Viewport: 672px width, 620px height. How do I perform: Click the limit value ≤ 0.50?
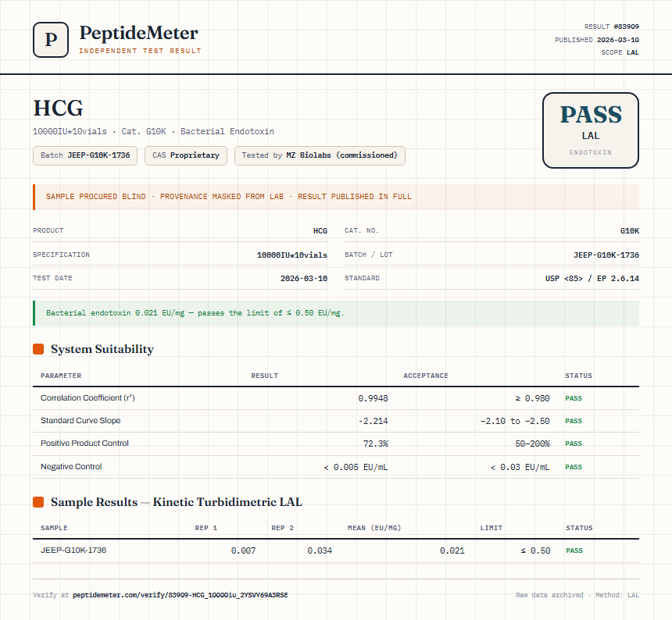(x=535, y=551)
